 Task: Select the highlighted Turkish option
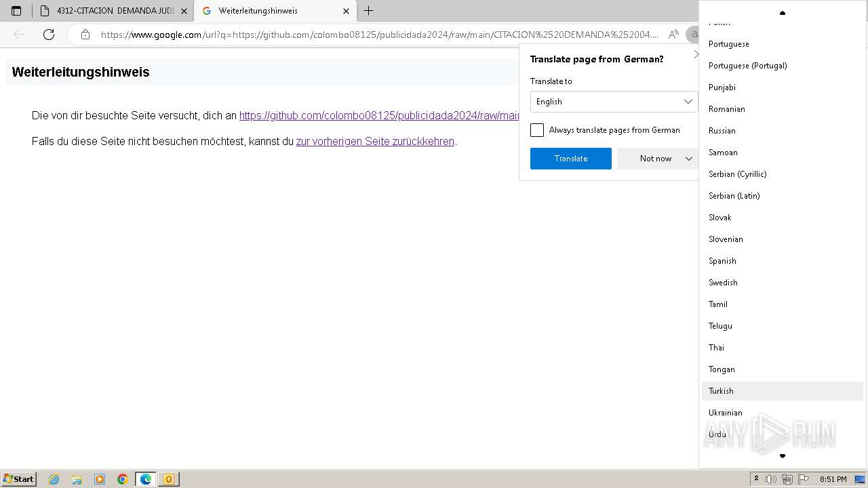pyautogui.click(x=782, y=391)
